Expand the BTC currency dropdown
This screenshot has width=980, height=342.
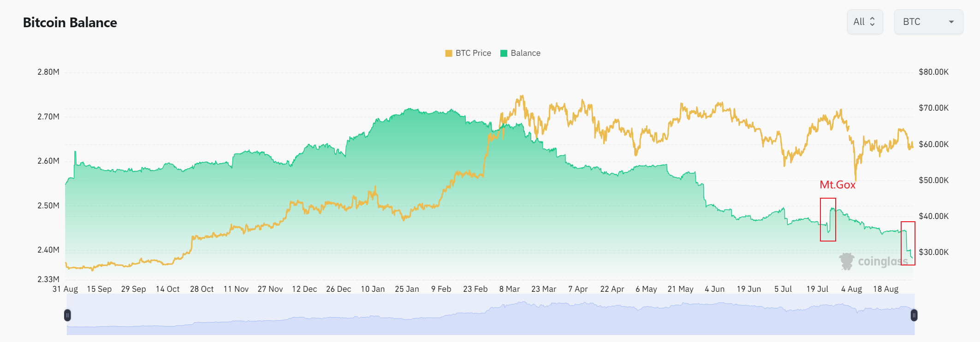coord(928,22)
